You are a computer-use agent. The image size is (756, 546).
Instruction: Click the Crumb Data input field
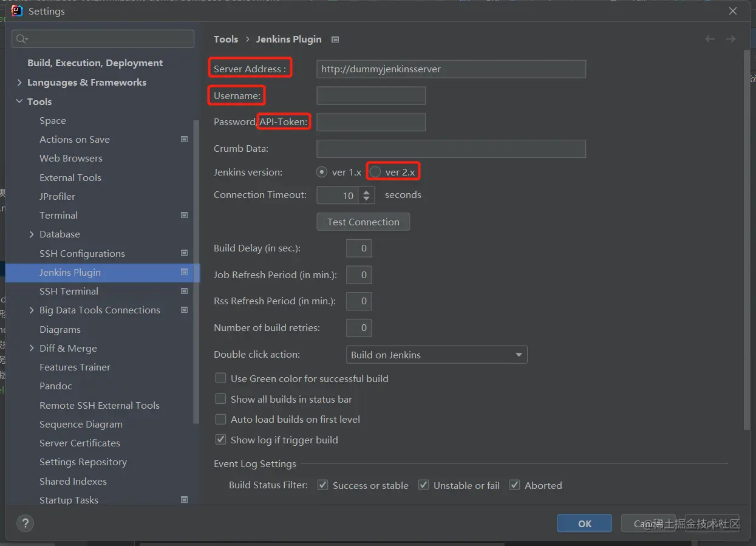(x=451, y=148)
